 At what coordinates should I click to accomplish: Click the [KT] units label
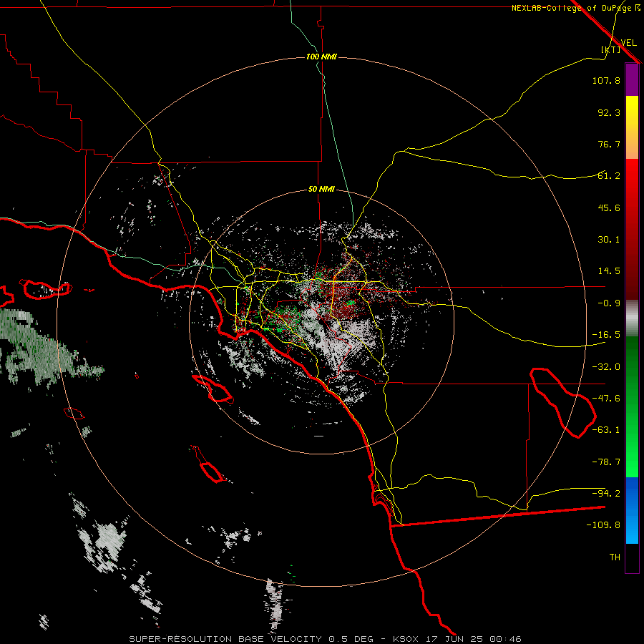point(611,49)
